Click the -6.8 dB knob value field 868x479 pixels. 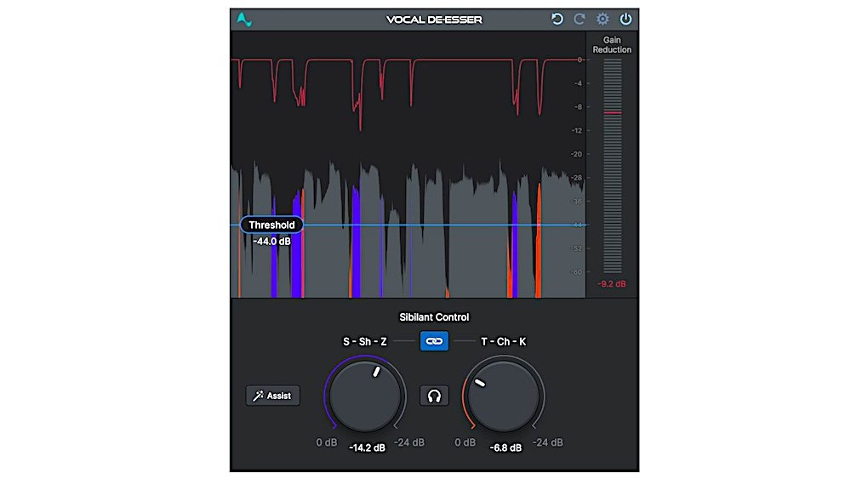pos(504,447)
